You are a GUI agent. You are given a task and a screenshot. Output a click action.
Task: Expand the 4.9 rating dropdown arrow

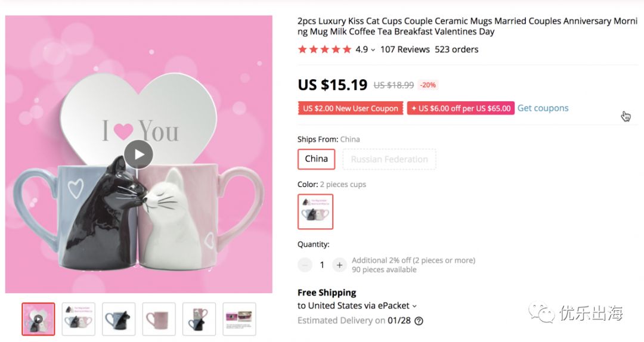[373, 50]
